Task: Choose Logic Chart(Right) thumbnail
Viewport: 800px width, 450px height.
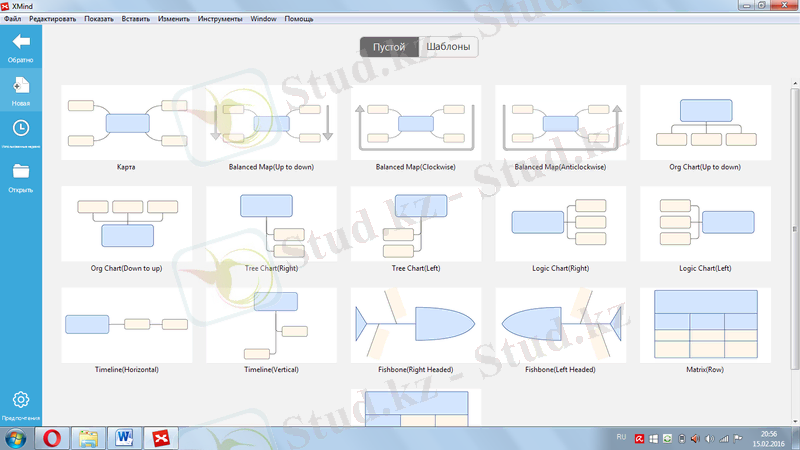Action: click(x=560, y=223)
